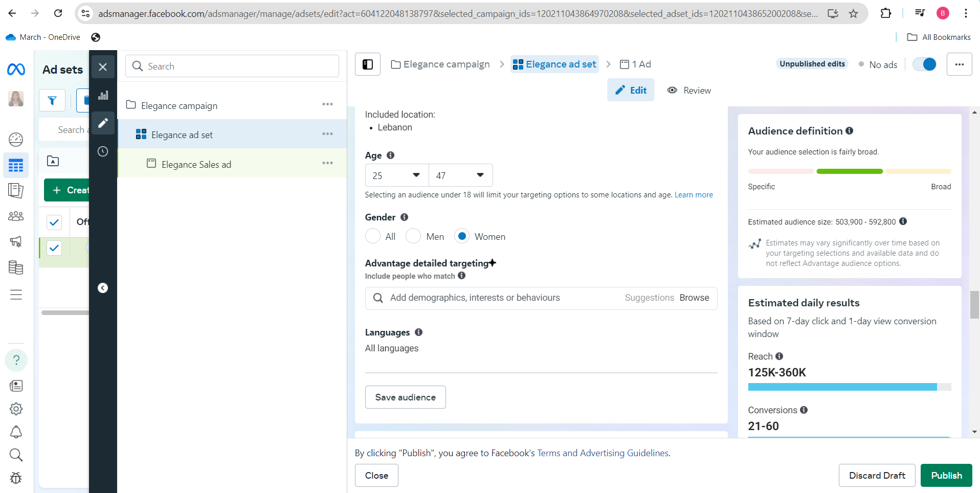Switch to the Edit tab

pos(631,90)
